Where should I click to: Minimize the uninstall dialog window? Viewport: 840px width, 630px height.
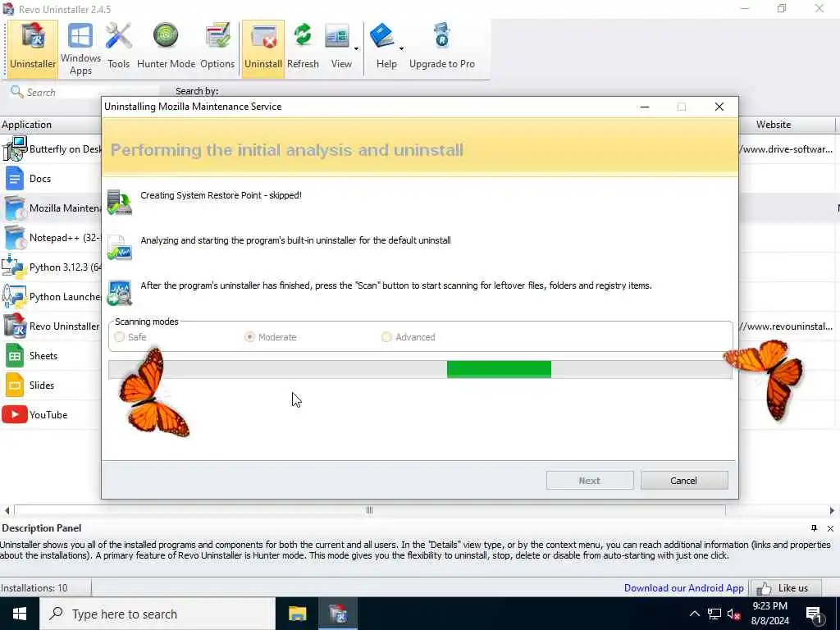pyautogui.click(x=645, y=107)
